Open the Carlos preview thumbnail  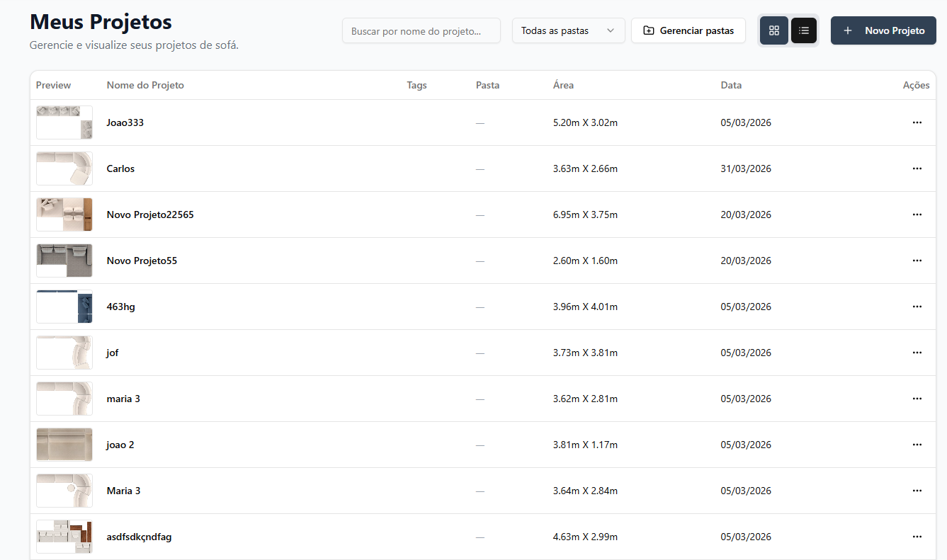tap(64, 168)
